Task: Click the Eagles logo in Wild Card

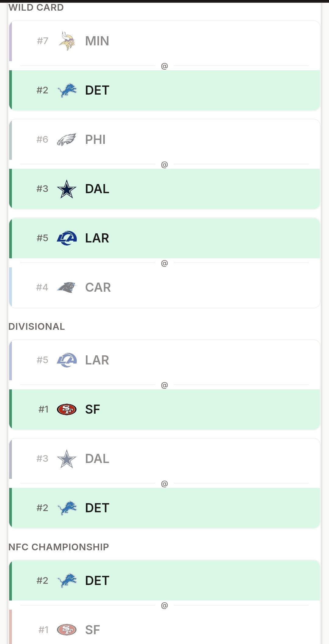Action: click(67, 139)
